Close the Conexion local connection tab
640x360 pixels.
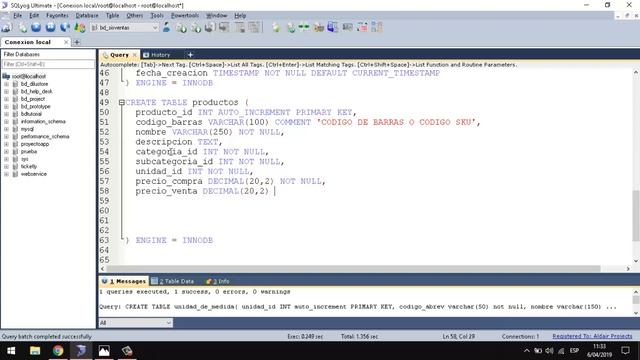pos(66,42)
